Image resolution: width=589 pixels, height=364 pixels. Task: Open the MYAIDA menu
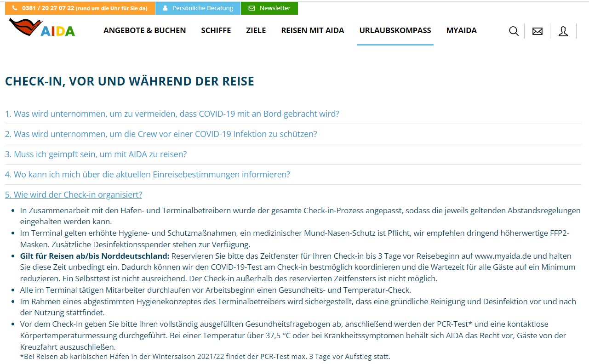(461, 30)
